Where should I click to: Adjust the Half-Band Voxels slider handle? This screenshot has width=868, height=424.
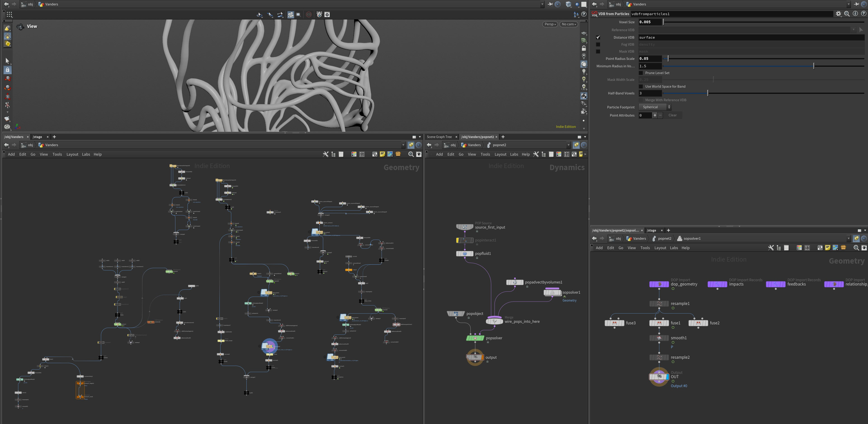click(x=708, y=93)
